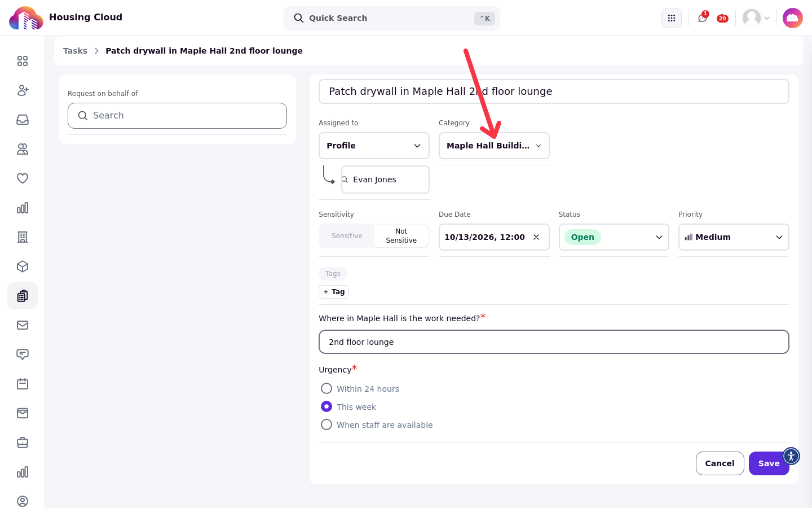The height and width of the screenshot is (508, 812).
Task: Open the accessibility options icon
Action: point(791,456)
